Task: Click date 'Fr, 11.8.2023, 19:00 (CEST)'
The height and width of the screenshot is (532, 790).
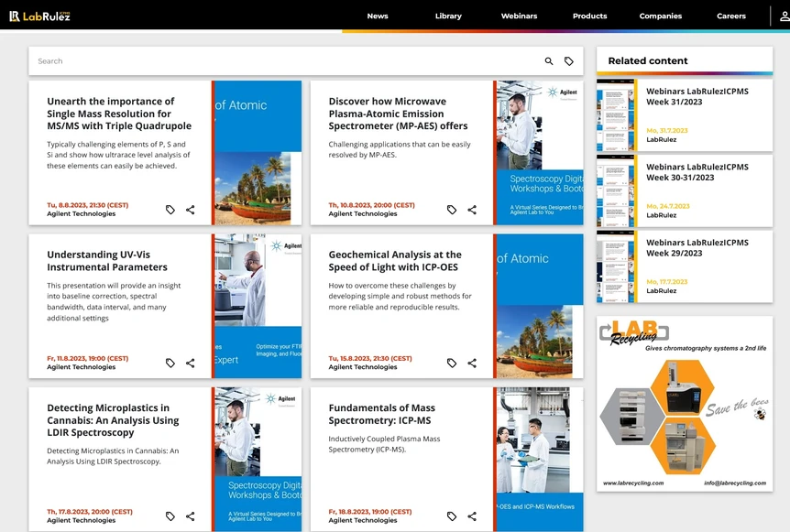Action: click(88, 358)
